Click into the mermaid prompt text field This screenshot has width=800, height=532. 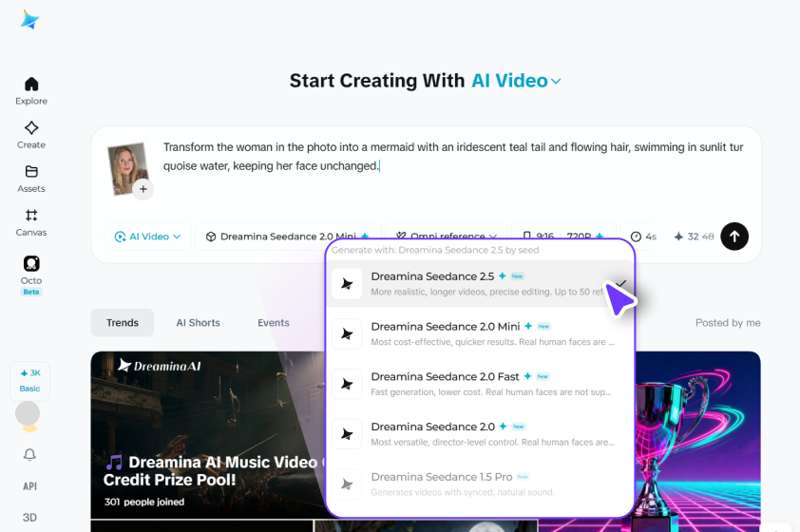click(453, 157)
